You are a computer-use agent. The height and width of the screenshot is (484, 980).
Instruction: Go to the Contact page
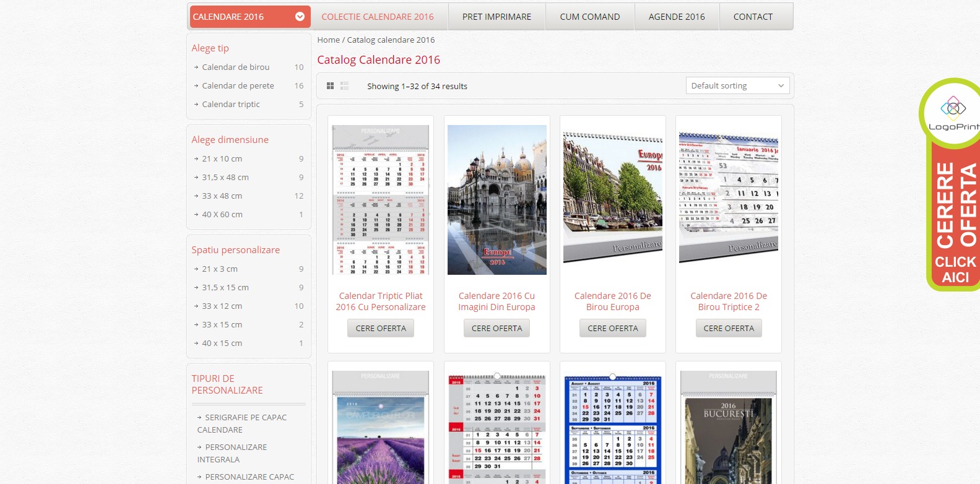pyautogui.click(x=753, y=17)
